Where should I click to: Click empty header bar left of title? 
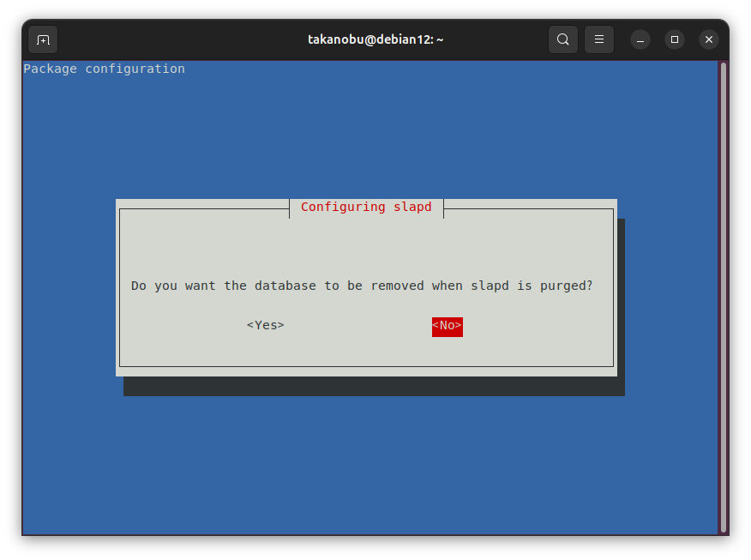[171, 39]
